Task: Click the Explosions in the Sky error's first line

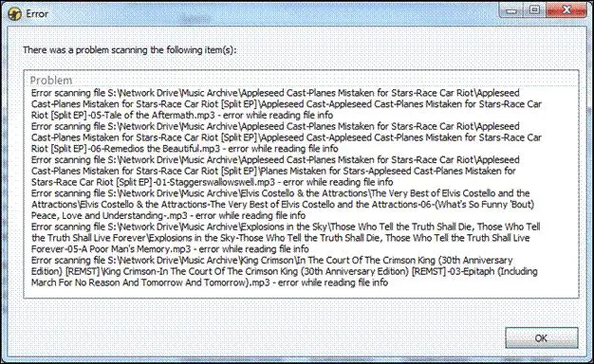Action: [x=286, y=227]
